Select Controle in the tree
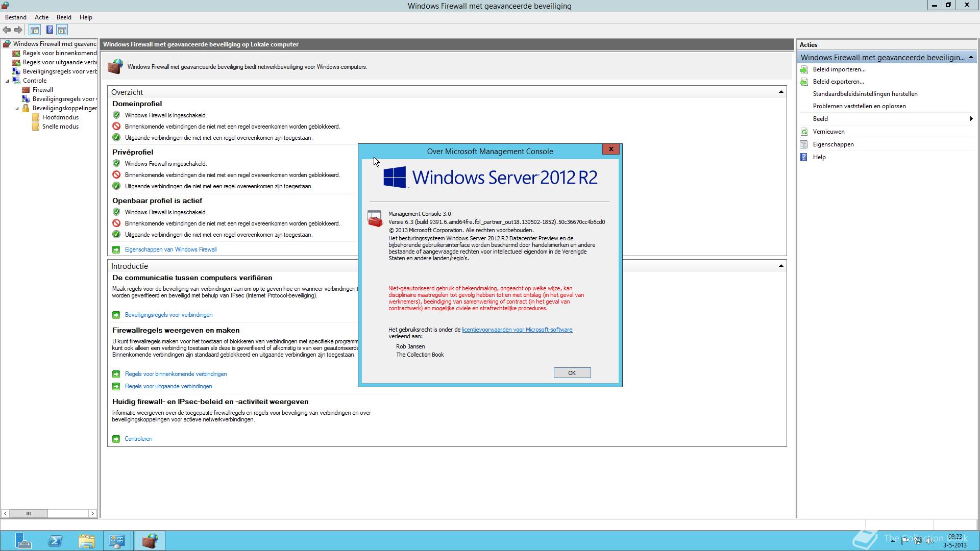Screen dimensions: 980x551 (35, 81)
